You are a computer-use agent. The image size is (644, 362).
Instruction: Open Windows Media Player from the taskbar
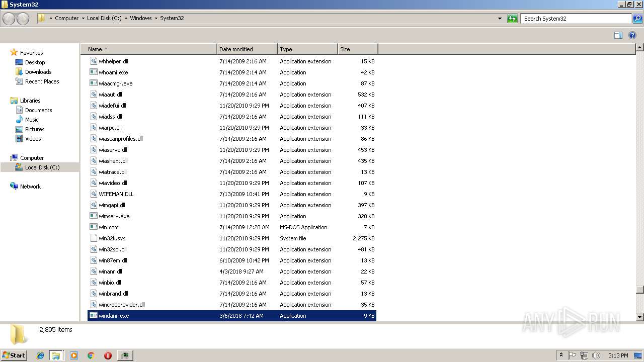[x=74, y=355]
